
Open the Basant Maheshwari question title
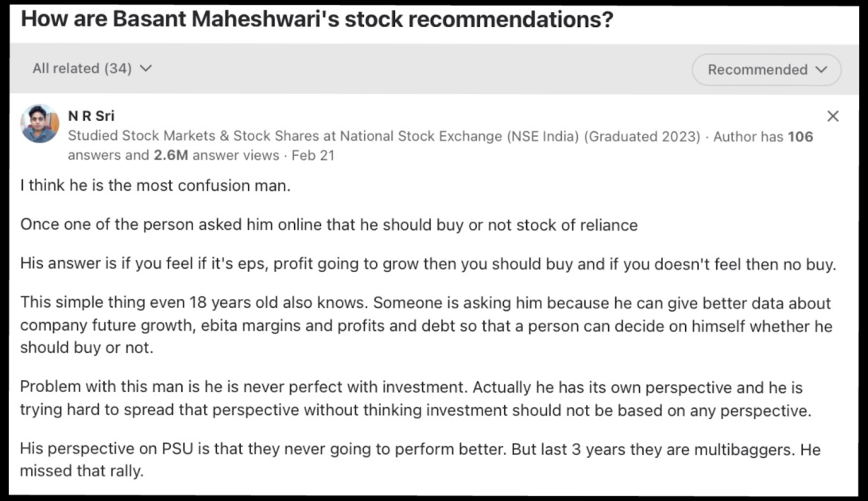[x=316, y=19]
